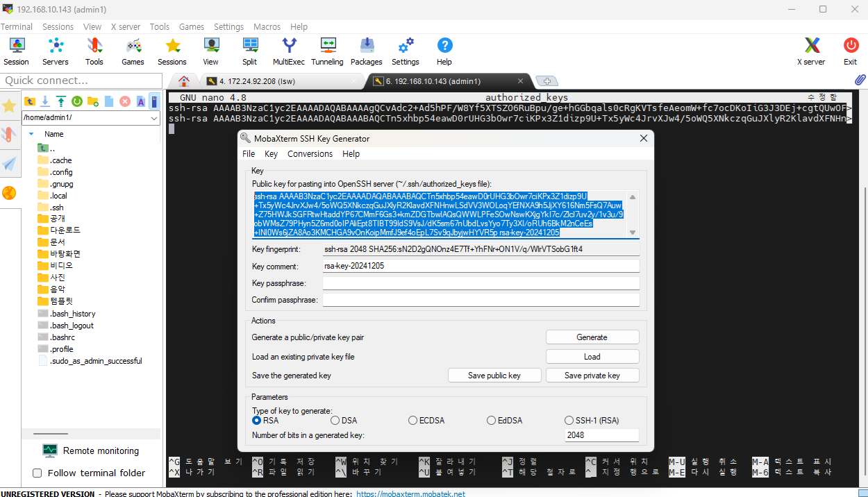Enable Follow terminal folder checkbox

pyautogui.click(x=37, y=473)
